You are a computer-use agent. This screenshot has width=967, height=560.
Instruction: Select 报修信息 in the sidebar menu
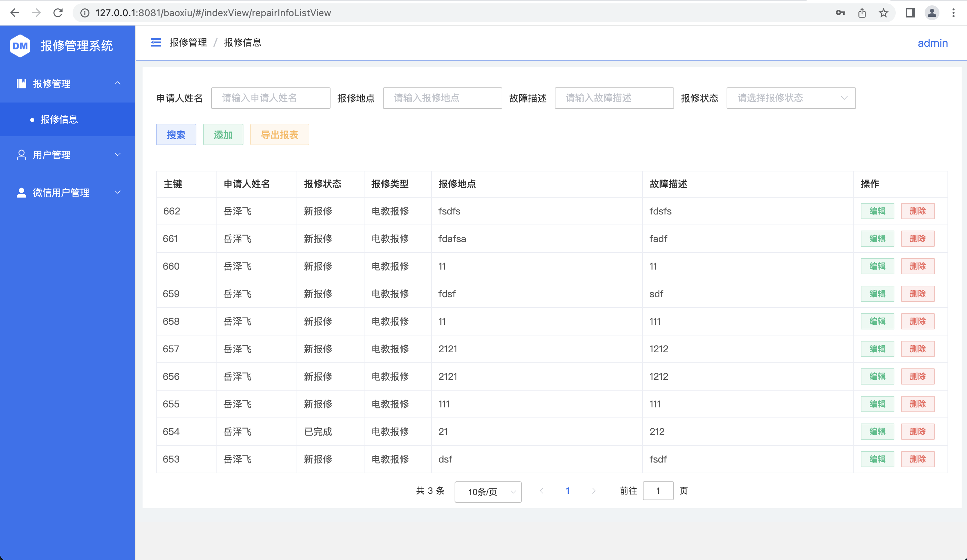click(59, 119)
